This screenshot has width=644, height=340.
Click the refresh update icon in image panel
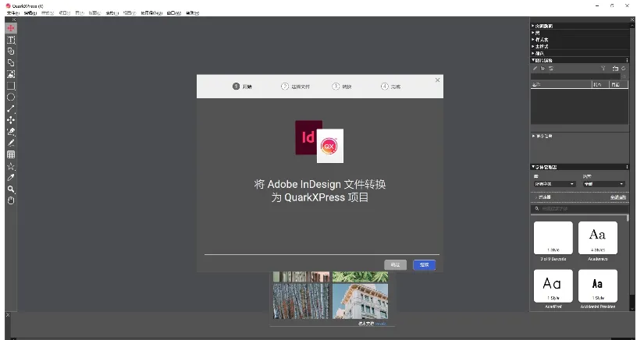551,69
